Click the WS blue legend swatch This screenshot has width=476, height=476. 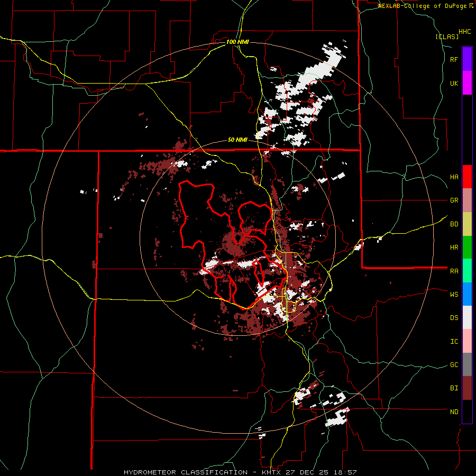pos(467,294)
